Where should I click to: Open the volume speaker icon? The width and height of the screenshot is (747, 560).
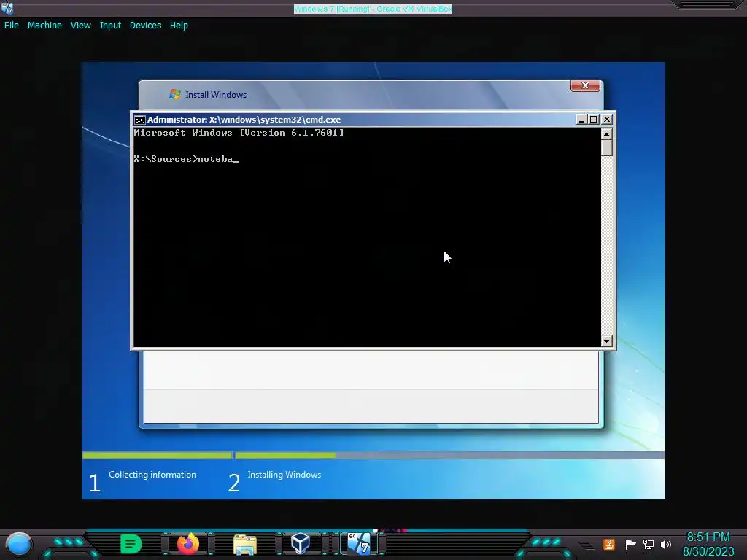[x=666, y=544]
